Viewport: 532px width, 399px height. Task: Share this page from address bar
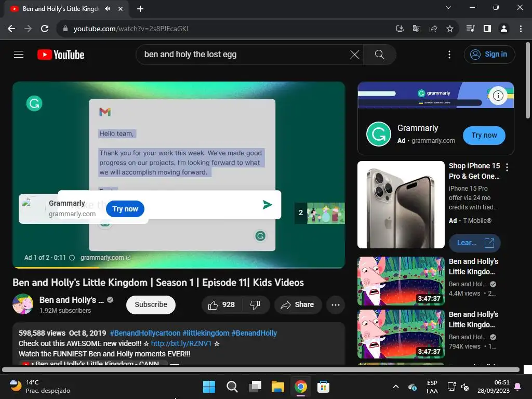pyautogui.click(x=433, y=29)
